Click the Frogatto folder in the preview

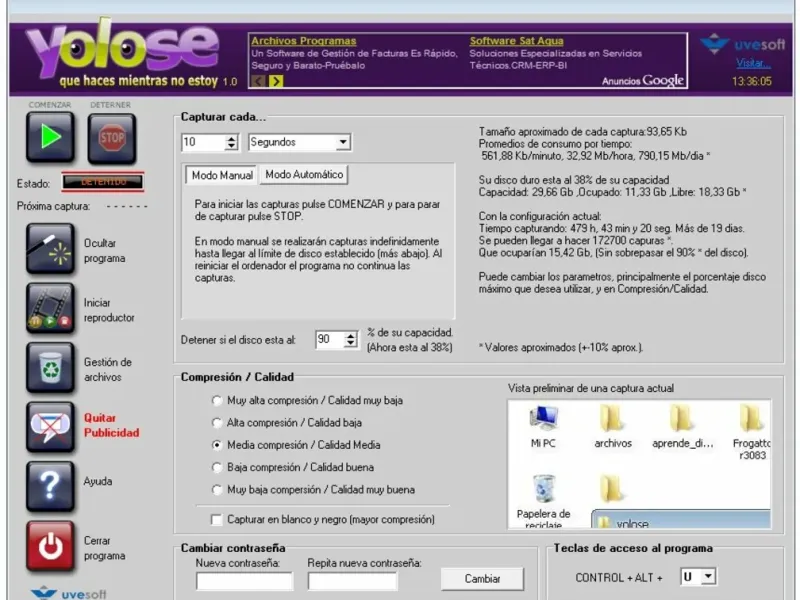pyautogui.click(x=752, y=433)
